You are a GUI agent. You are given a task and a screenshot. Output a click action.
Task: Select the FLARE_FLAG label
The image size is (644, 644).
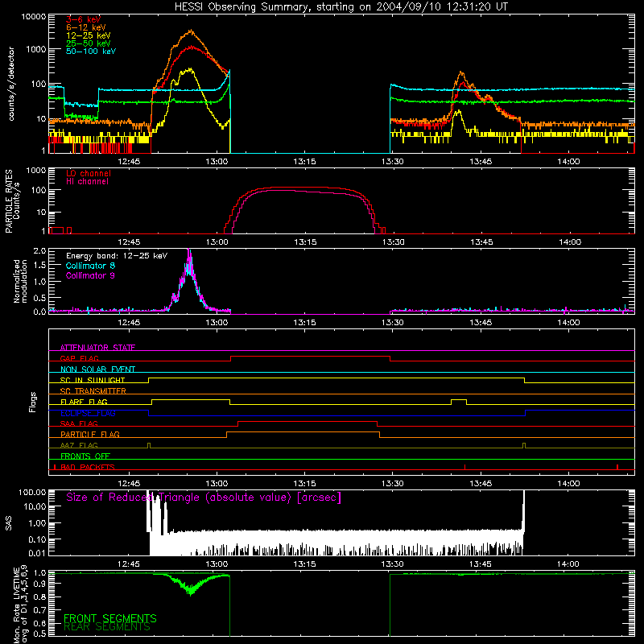84,402
